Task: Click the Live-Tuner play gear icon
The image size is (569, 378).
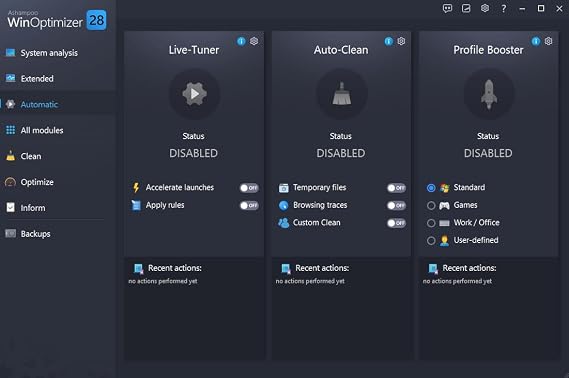Action: [195, 94]
